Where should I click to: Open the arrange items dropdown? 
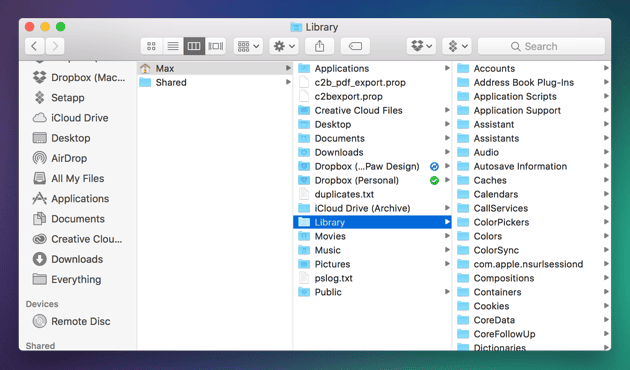(x=248, y=46)
